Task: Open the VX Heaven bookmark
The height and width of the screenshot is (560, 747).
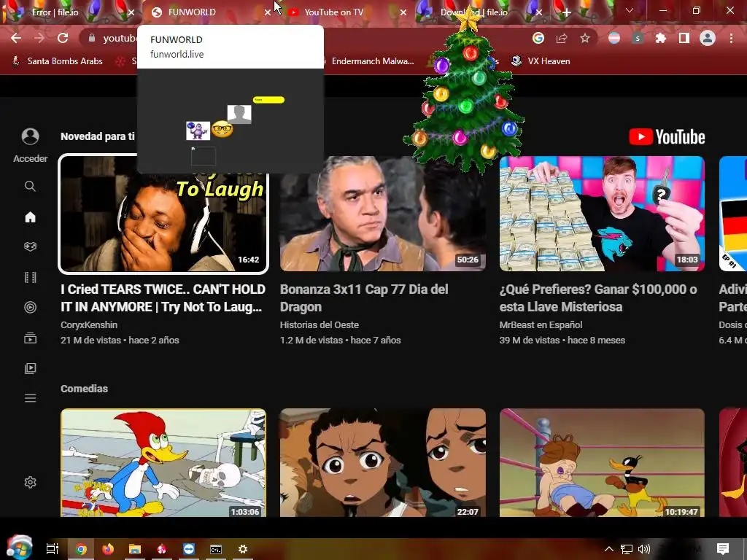Action: coord(541,61)
